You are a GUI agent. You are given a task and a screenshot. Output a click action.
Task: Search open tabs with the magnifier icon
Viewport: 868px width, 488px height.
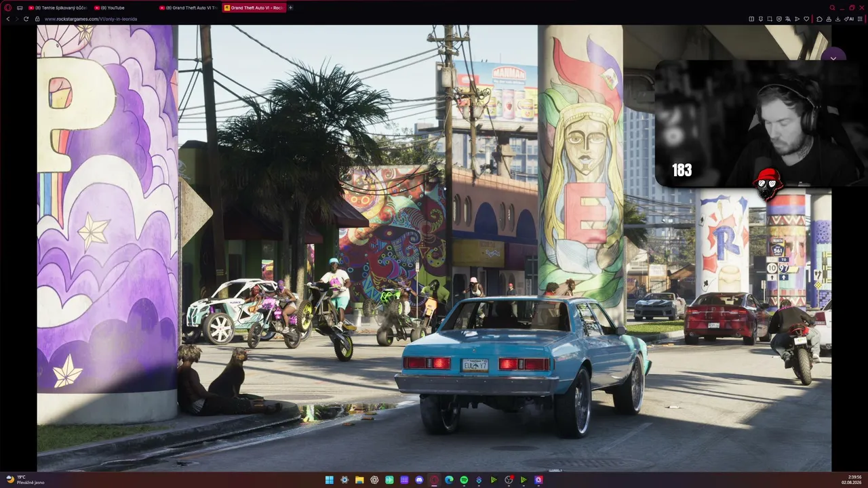[832, 7]
